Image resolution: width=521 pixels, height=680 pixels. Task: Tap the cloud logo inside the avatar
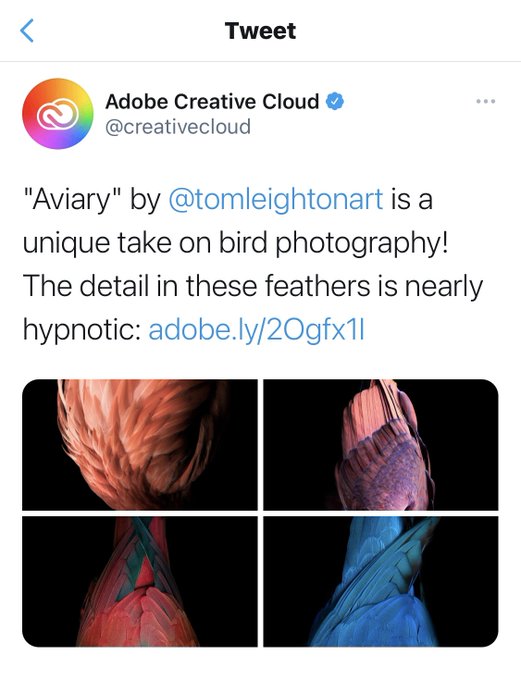coord(57,114)
